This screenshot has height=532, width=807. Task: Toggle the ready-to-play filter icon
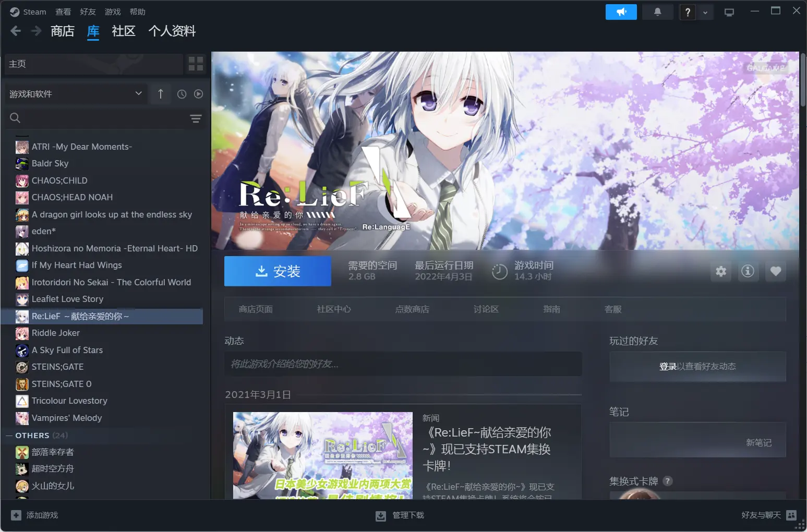tap(198, 94)
